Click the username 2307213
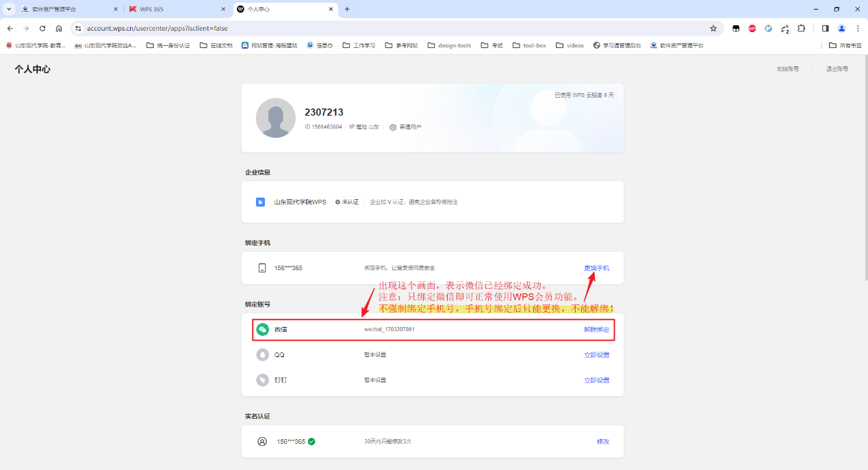The height and width of the screenshot is (470, 868). (324, 112)
